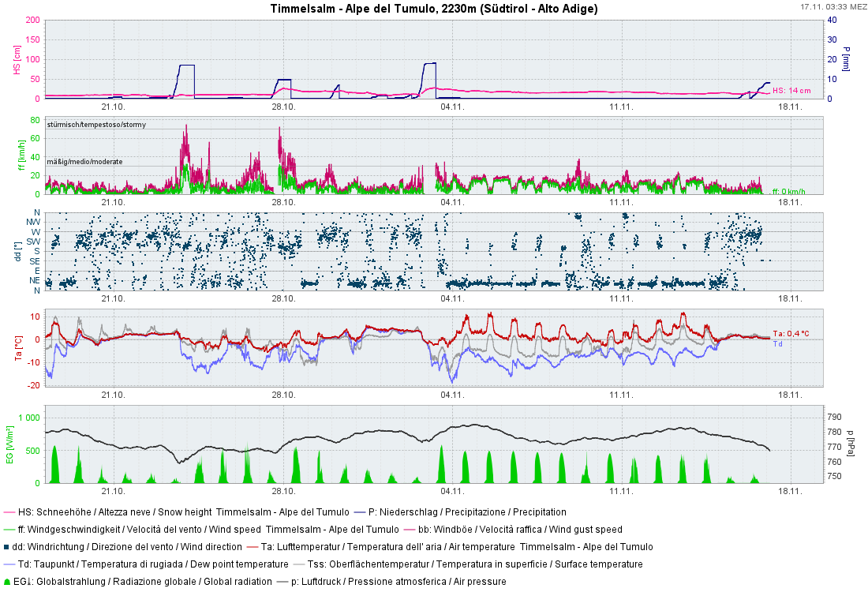Viewport: 868px width, 592px height.
Task: Click the 17.11. 03:33 MEZ timestamp
Action: coord(832,6)
